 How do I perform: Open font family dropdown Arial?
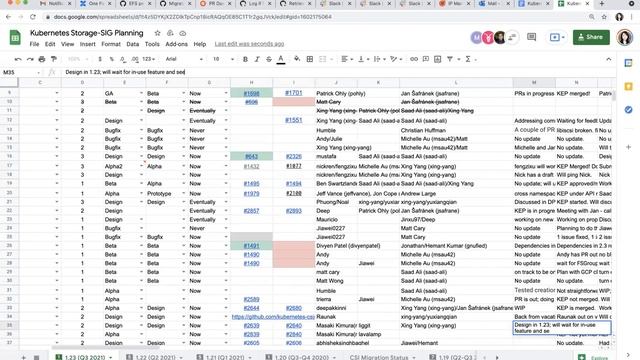184,59
